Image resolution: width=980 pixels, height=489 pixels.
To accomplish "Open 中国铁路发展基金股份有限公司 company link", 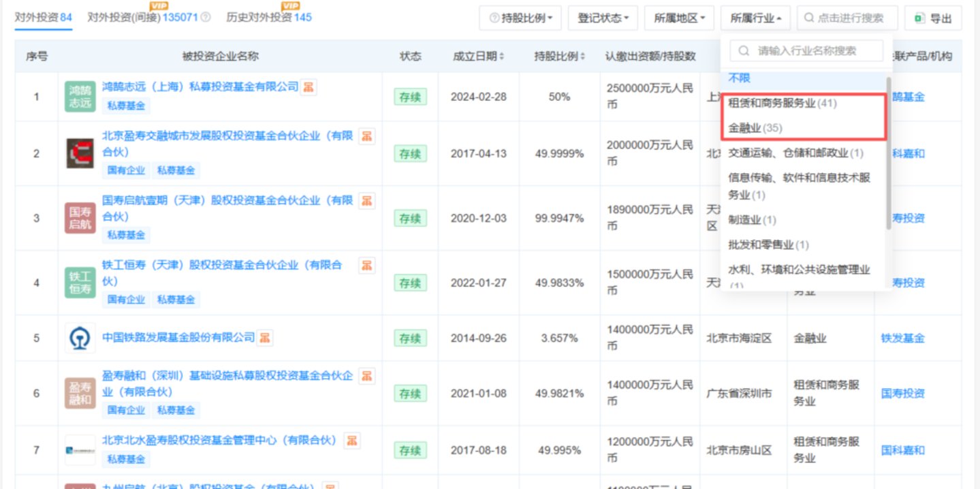I will tap(178, 338).
